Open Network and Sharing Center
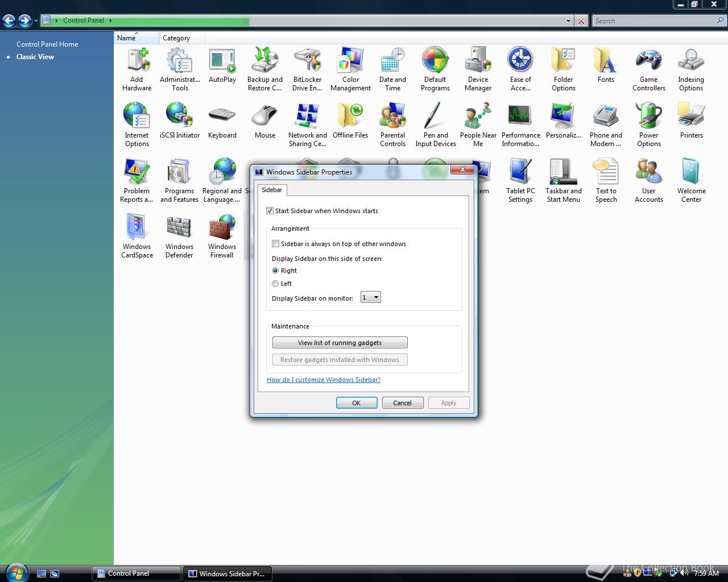 308,125
